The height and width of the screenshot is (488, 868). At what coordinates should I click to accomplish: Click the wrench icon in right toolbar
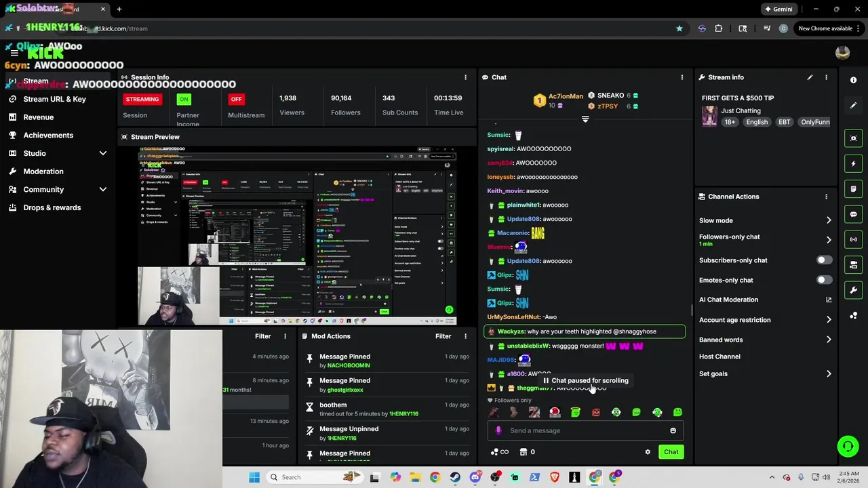point(854,290)
